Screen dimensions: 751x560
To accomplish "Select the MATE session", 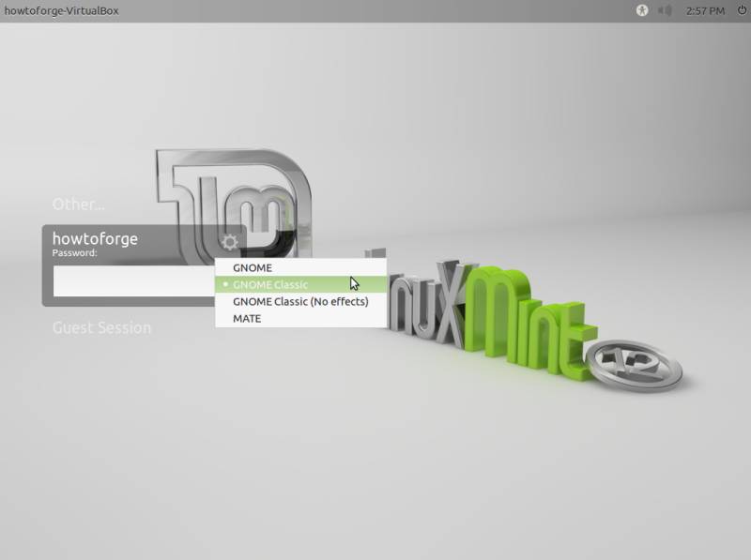I will tap(300, 318).
